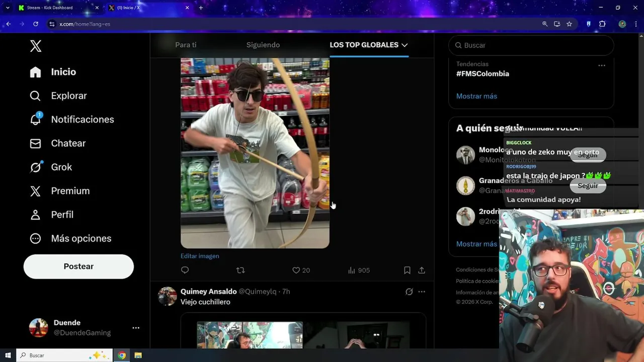The height and width of the screenshot is (362, 644).
Task: Open the tab search dropdown arrow
Action: 8,8
